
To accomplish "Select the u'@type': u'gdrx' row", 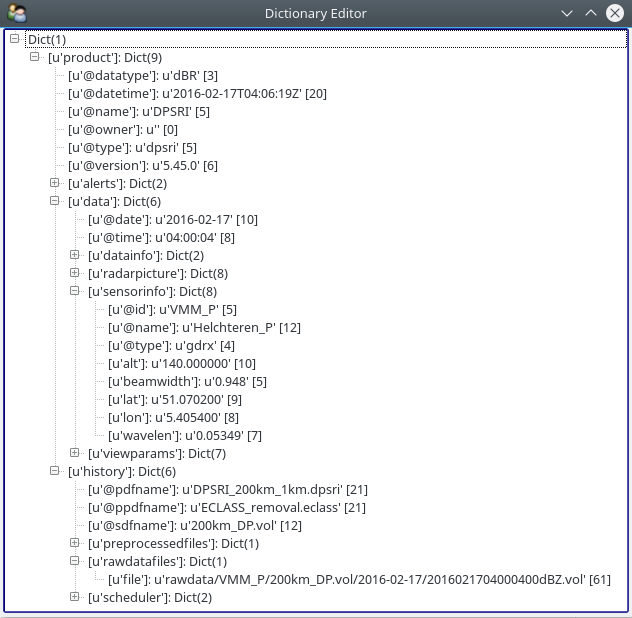I will click(171, 346).
